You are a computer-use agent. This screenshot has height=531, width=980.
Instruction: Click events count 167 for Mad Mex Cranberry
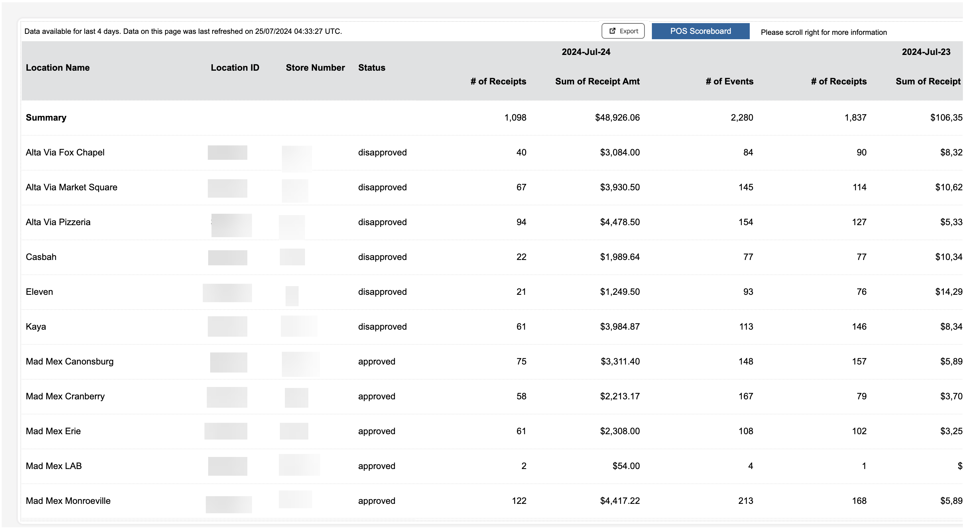point(746,396)
